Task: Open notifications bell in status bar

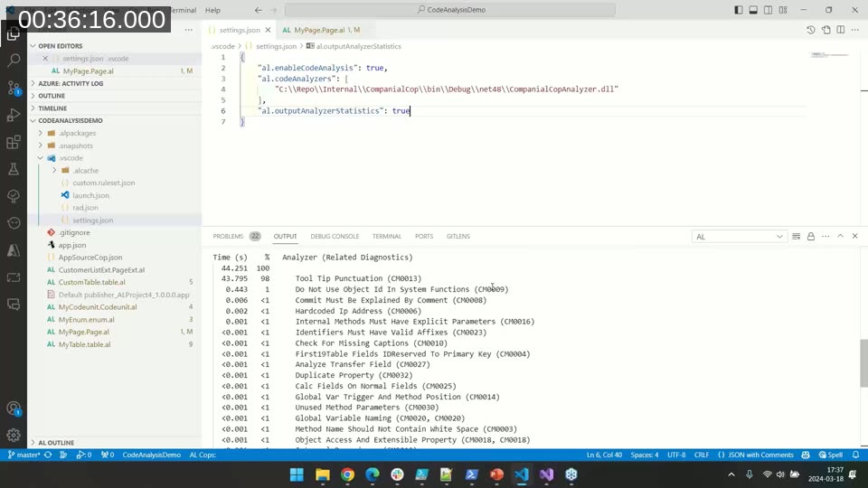Action: point(856,455)
